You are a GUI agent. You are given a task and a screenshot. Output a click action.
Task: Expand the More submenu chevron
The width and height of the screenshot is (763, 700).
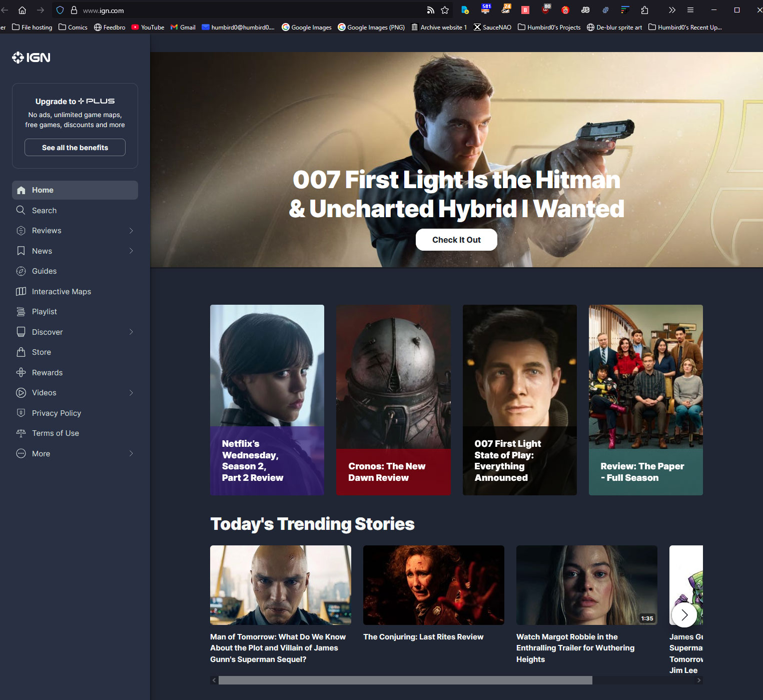click(131, 453)
